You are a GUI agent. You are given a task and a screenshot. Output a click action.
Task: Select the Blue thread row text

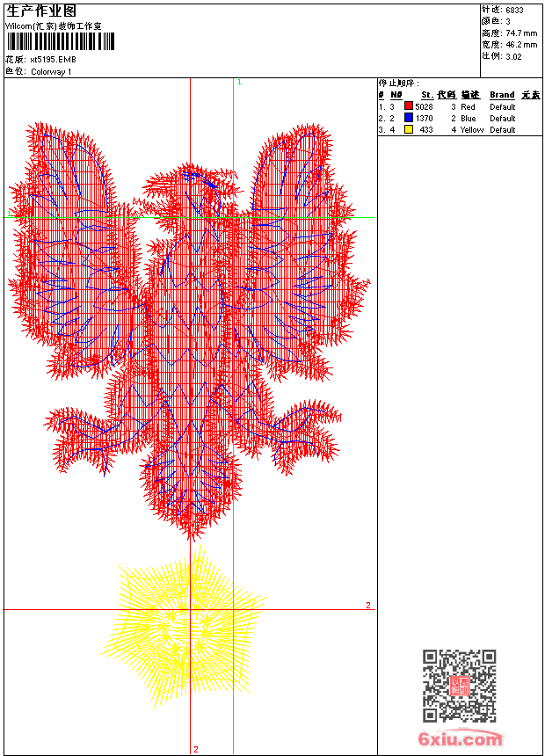468,118
